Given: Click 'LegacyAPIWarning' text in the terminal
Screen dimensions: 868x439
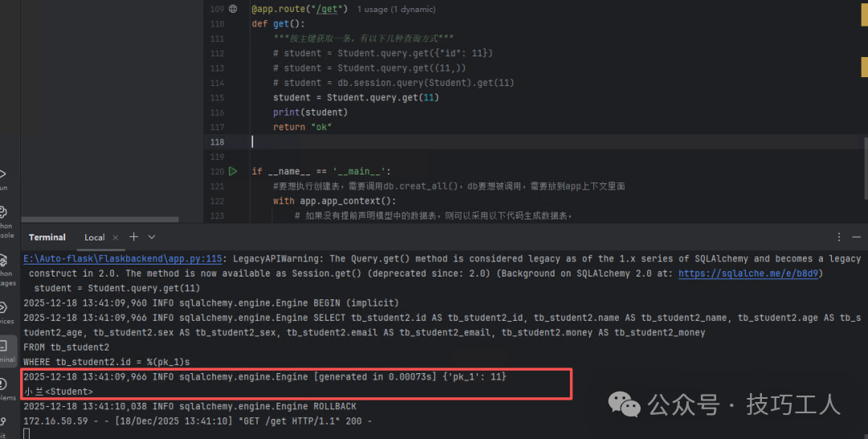Looking at the screenshot, I should 276,259.
